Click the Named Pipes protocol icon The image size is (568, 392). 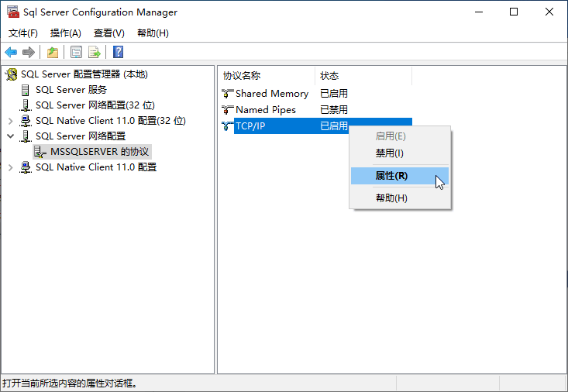227,110
